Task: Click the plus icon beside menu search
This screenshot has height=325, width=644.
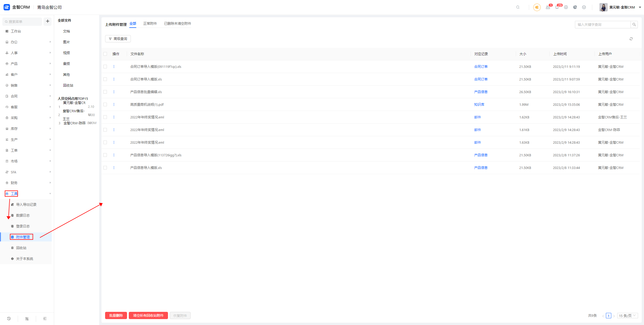Action: 48,21
